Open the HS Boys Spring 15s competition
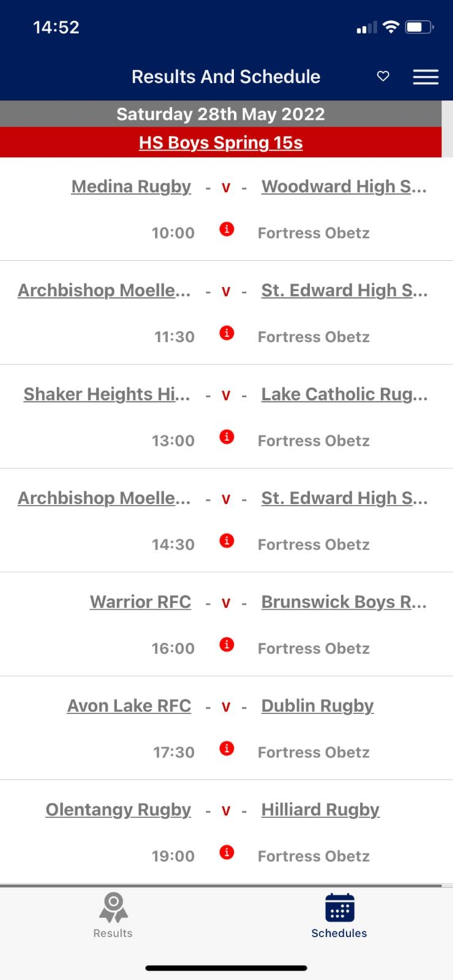Viewport: 453px width, 980px height. (220, 142)
